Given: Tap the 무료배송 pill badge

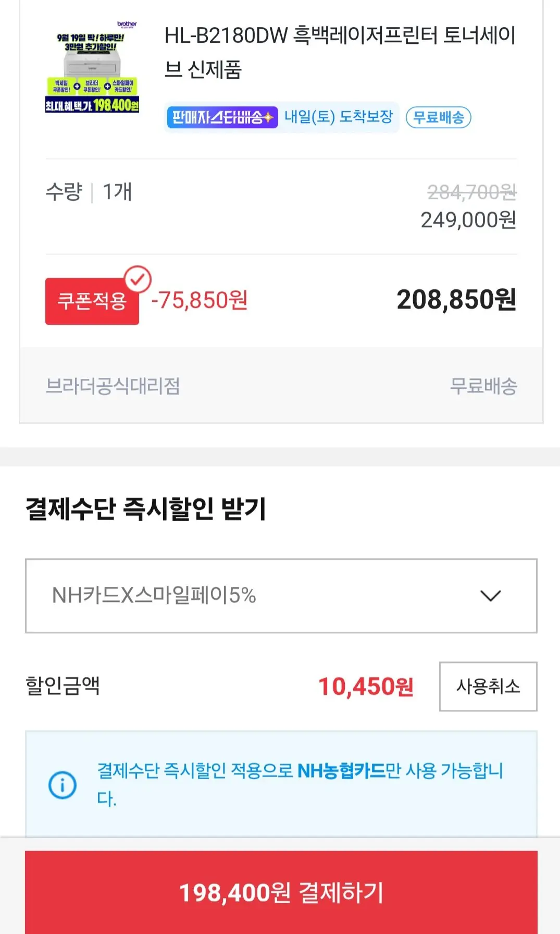Looking at the screenshot, I should coord(438,117).
